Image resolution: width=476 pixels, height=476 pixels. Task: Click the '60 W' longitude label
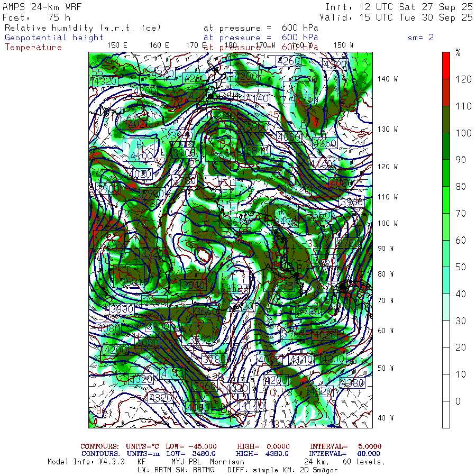[386, 331]
